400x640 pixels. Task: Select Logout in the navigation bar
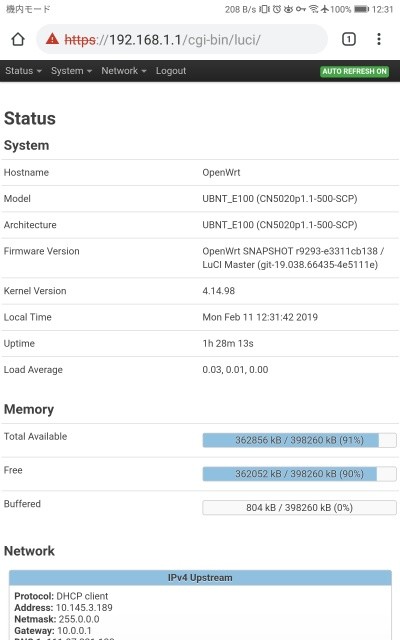(171, 71)
